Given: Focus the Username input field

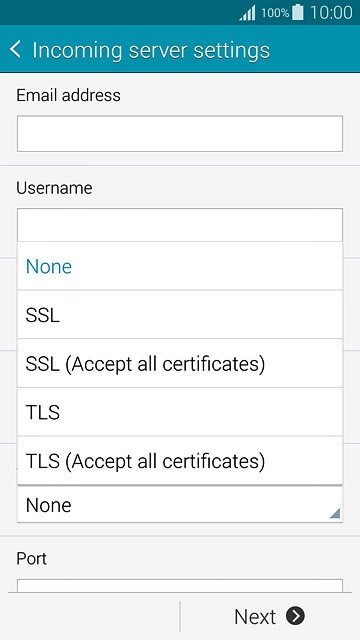Looking at the screenshot, I should 180,225.
